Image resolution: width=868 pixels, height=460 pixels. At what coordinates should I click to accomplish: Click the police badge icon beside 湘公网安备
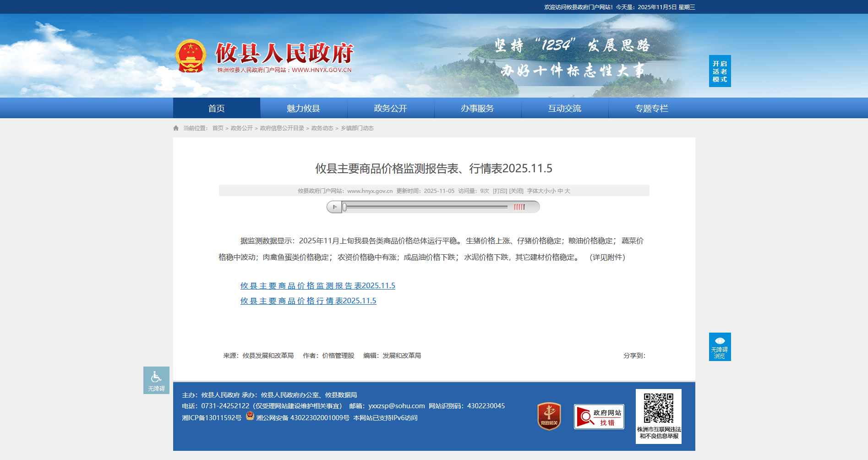tap(250, 416)
